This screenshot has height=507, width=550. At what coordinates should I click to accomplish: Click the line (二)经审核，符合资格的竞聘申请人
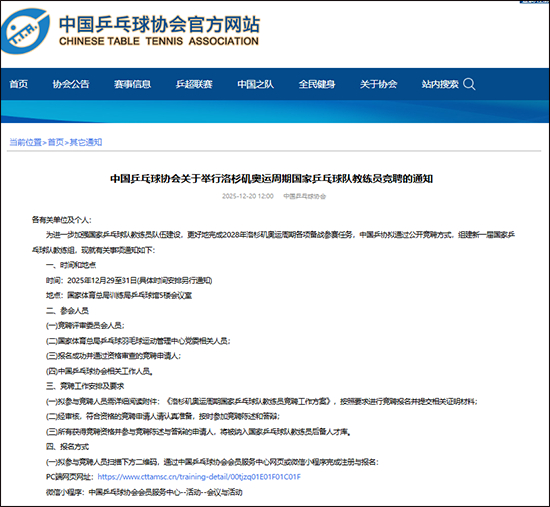tap(163, 416)
